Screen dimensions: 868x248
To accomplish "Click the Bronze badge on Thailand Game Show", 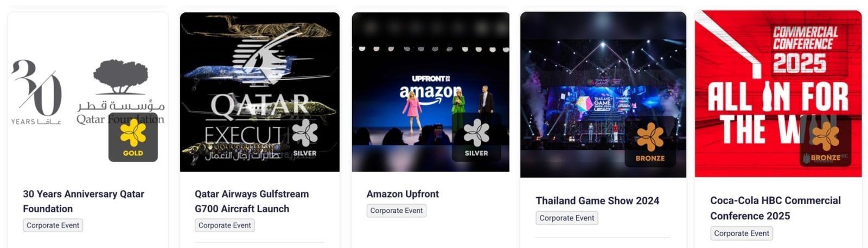I will 650,141.
